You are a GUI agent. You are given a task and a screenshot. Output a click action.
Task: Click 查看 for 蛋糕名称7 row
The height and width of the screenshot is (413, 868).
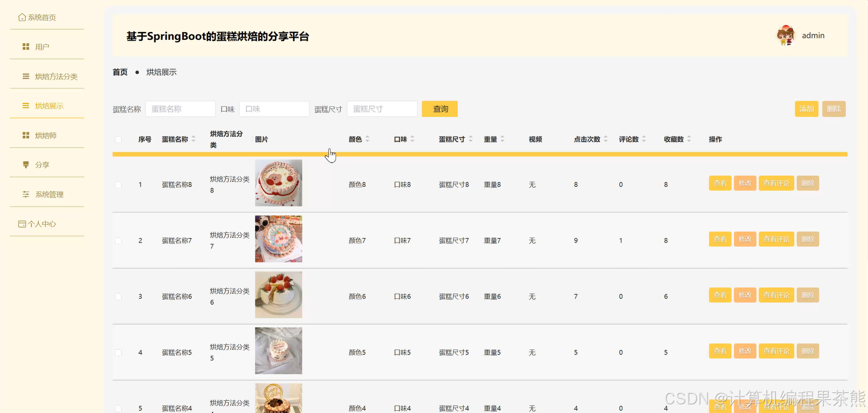(x=720, y=239)
